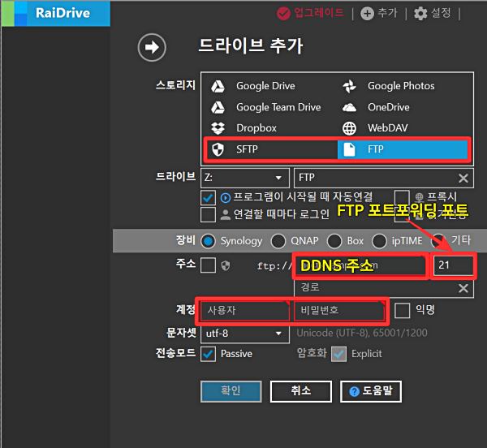Choose WebDAV storage label
Viewport: 487px width, 448px height.
point(388,128)
